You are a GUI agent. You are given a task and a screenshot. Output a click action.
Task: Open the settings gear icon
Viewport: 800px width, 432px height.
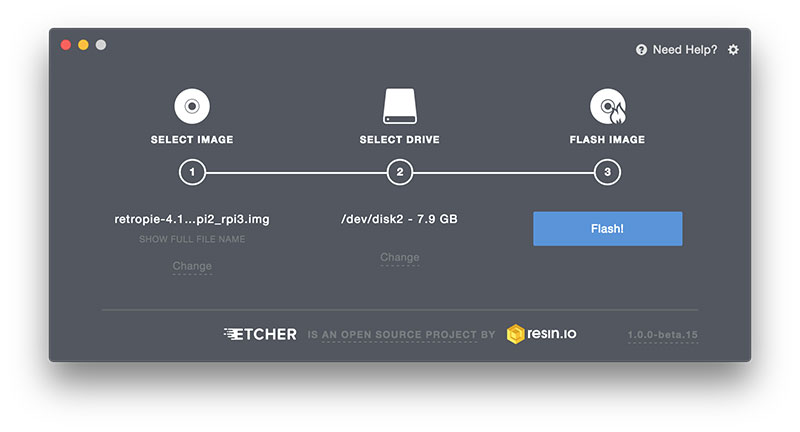pos(733,50)
